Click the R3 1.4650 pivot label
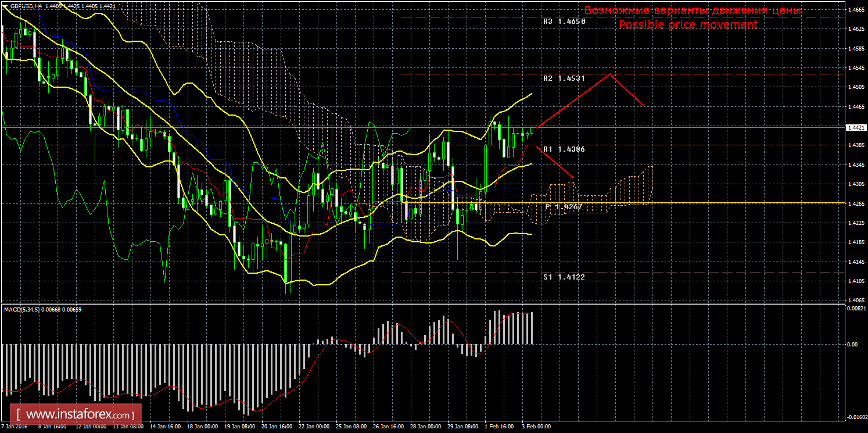 (x=564, y=21)
